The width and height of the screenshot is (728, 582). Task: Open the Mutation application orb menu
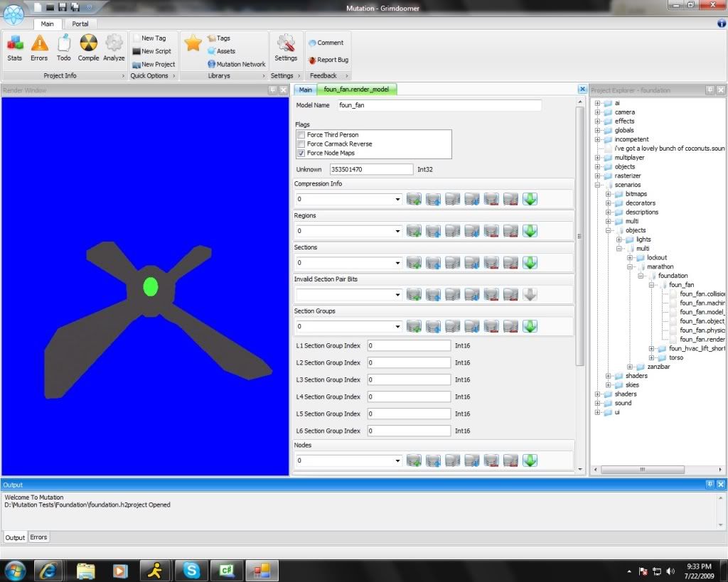[14, 14]
